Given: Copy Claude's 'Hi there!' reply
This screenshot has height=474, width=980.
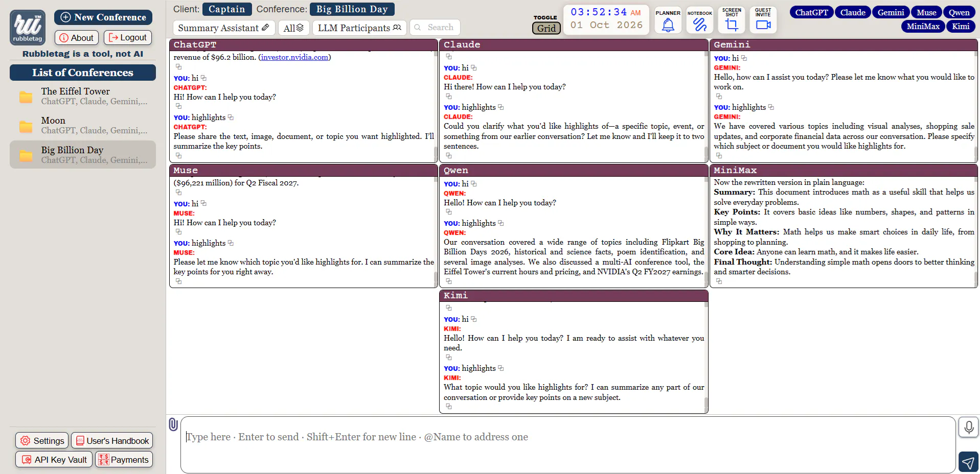Looking at the screenshot, I should coord(449,96).
